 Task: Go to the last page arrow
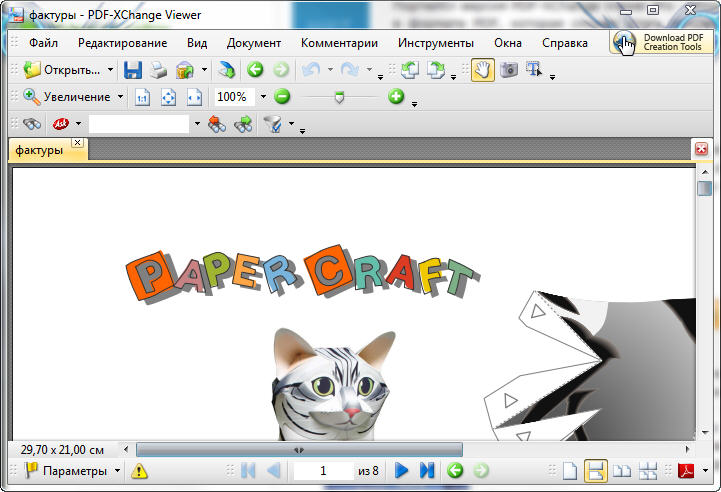click(x=427, y=470)
